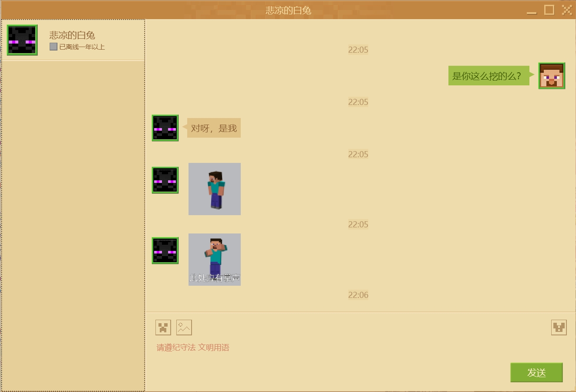Click the window title 悲凉的白兔

(x=288, y=10)
